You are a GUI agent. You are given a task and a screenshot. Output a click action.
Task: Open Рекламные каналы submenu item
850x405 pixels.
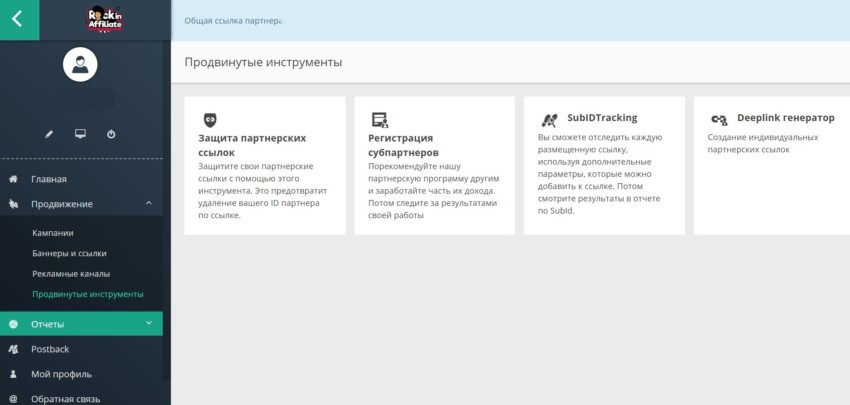pos(71,274)
